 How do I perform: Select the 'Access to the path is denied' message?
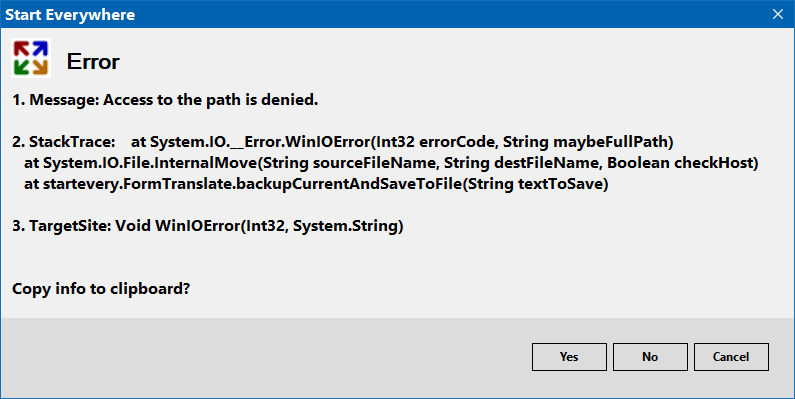pos(210,100)
